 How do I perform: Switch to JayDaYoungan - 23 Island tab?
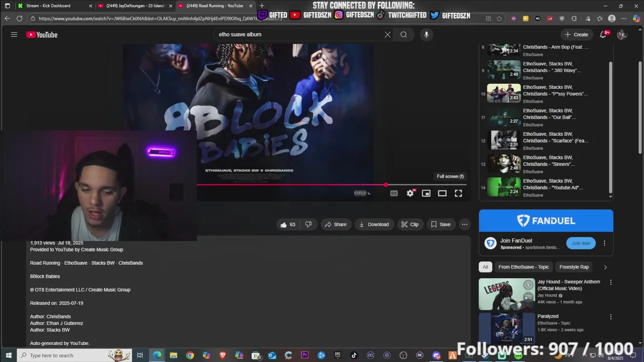pos(135,6)
